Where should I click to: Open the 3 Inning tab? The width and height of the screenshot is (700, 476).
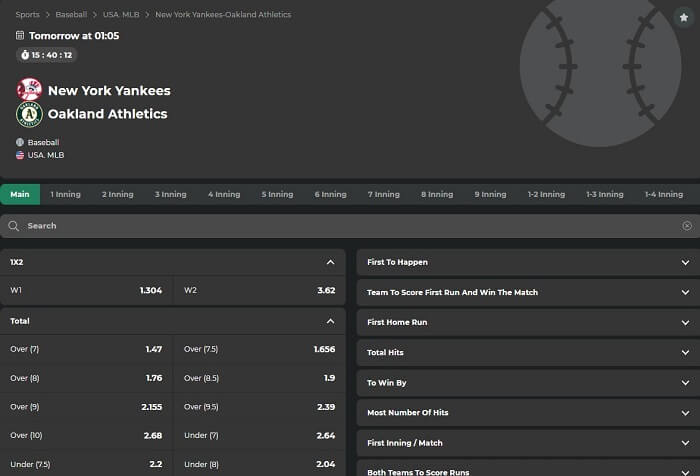click(171, 194)
